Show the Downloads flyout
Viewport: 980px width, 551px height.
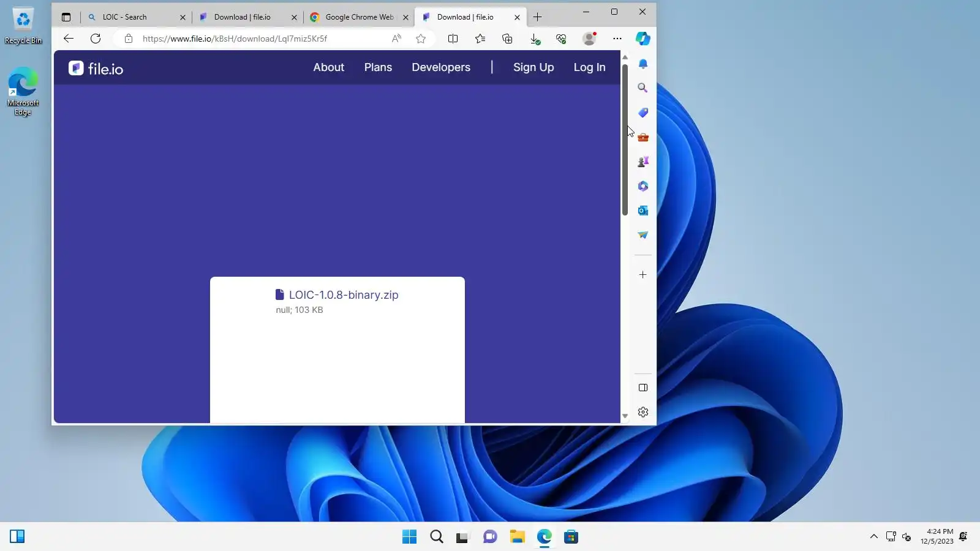pos(535,39)
